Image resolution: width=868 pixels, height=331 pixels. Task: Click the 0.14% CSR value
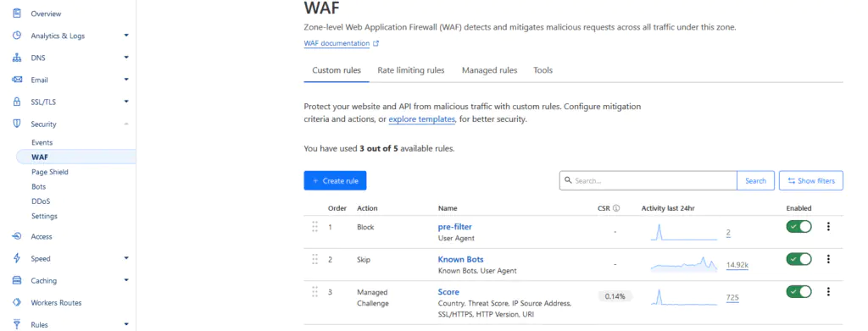coord(615,296)
